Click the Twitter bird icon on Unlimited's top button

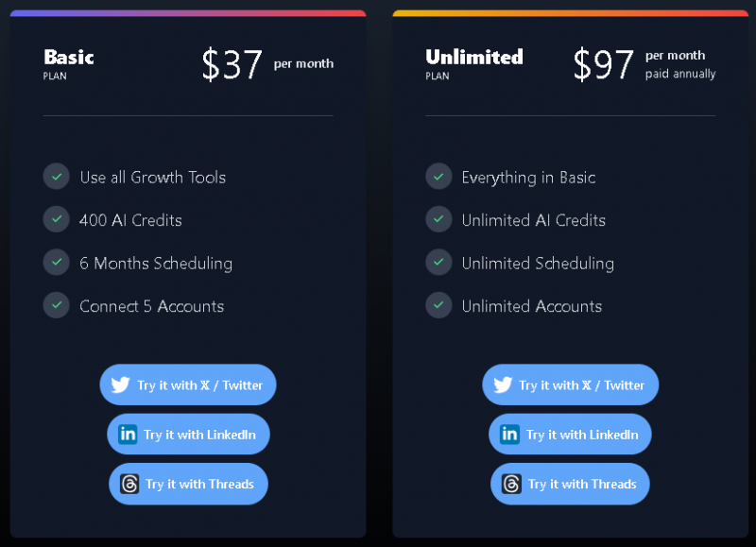click(506, 385)
